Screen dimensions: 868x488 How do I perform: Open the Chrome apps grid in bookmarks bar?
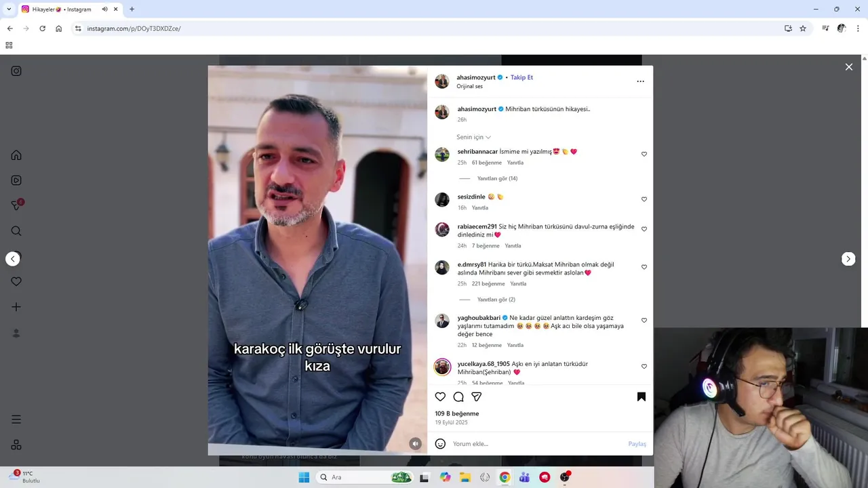[9, 45]
